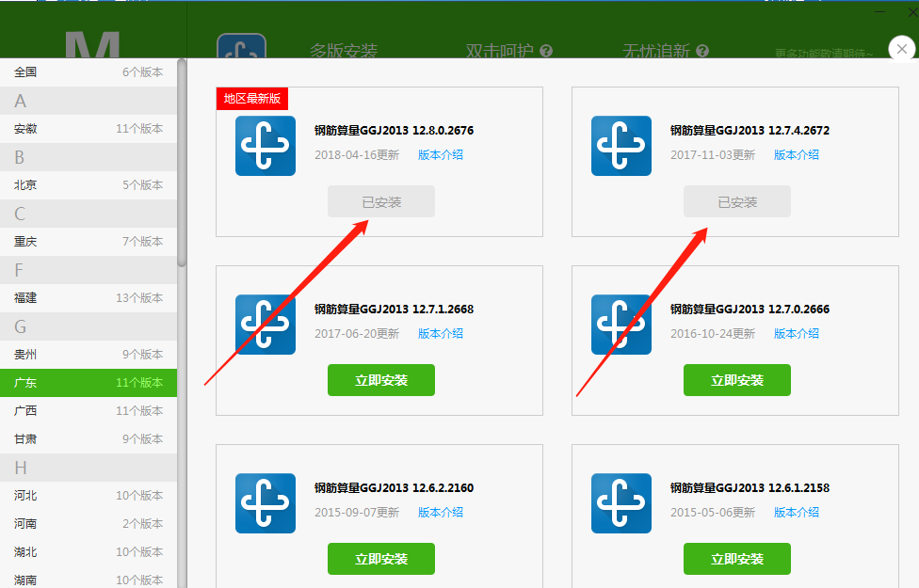Open the 多版安装 header tab
Viewport: 919px width, 588px height.
click(344, 51)
